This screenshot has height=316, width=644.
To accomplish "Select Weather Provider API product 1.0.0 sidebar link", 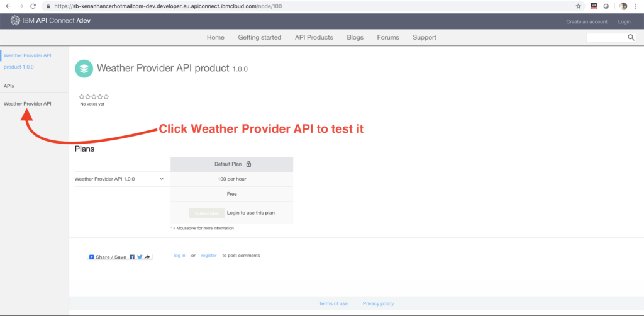I will click(28, 61).
